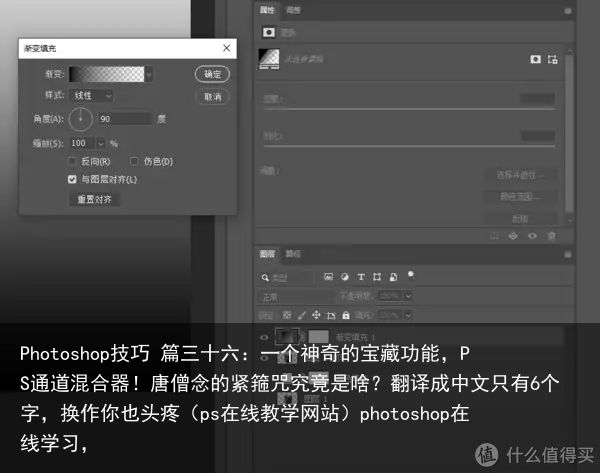The height and width of the screenshot is (473, 600).
Task: Switch to the tab beside 属性
Action: pos(293,10)
